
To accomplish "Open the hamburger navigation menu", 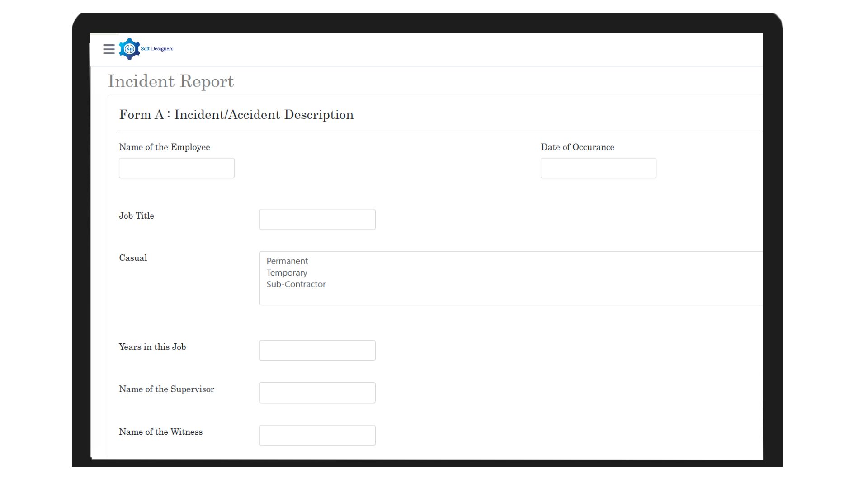I will (108, 49).
